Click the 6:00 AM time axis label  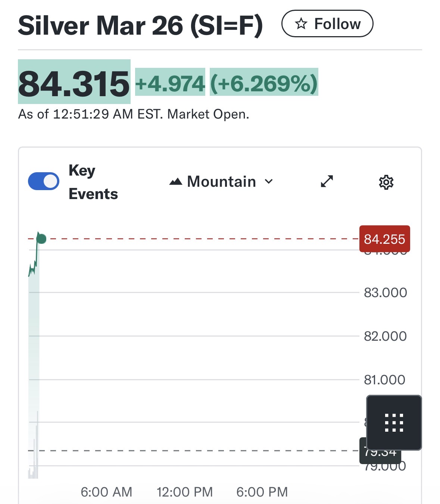(x=106, y=492)
